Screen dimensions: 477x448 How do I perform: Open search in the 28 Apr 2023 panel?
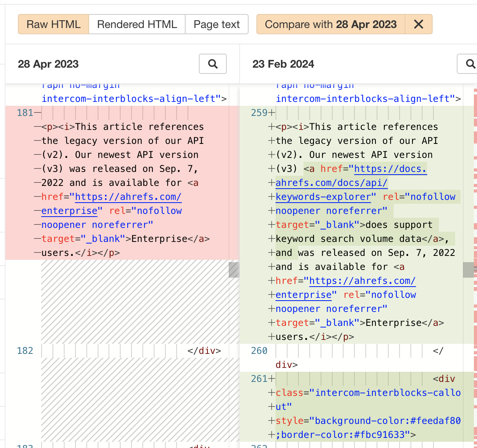click(212, 64)
